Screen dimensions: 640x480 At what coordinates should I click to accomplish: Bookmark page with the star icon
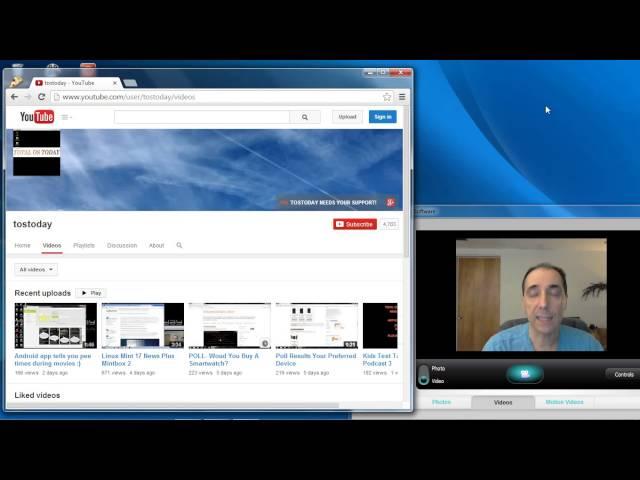[x=387, y=97]
